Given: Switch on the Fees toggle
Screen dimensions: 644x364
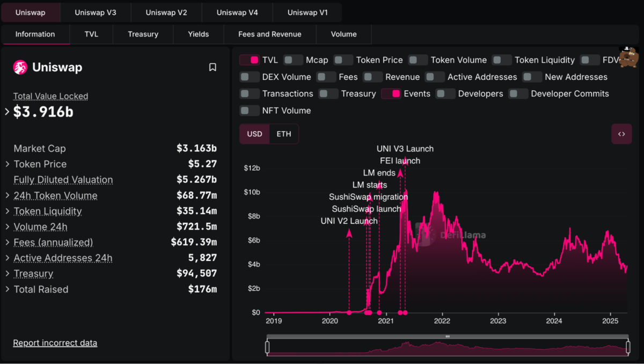Looking at the screenshot, I should tap(326, 77).
